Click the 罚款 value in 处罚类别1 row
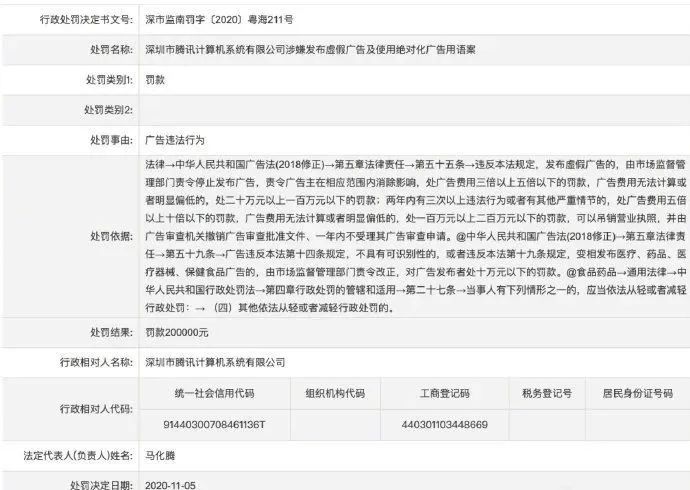This screenshot has height=490, width=690. 157,79
